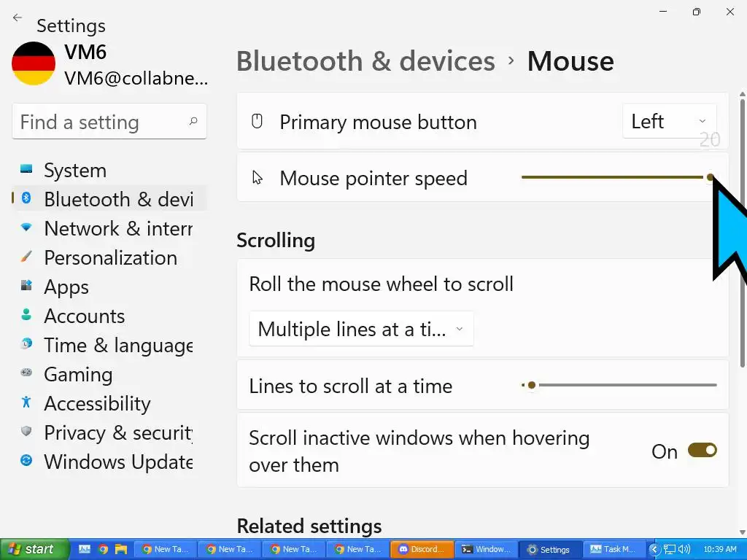Click the vertical scrollbar of the Mouse page
747x560 pixels.
(x=742, y=233)
